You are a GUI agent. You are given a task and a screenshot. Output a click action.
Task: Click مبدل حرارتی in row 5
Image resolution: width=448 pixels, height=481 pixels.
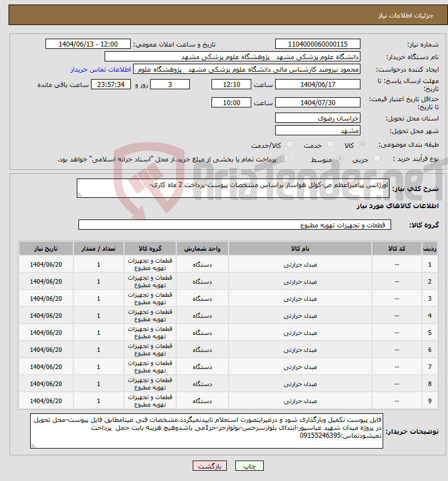coord(300,333)
